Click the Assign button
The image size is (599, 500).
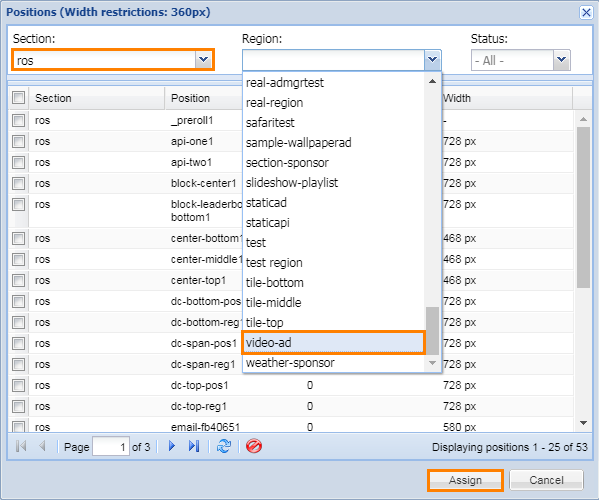(x=465, y=480)
